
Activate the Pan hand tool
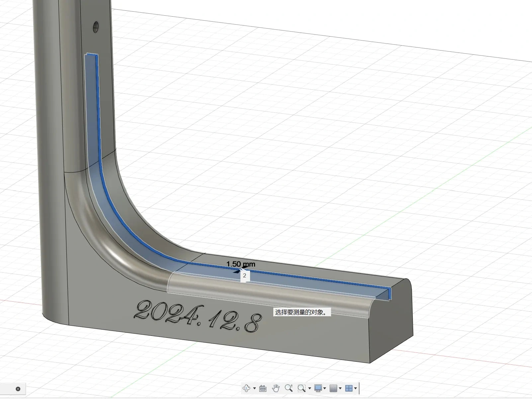click(276, 388)
